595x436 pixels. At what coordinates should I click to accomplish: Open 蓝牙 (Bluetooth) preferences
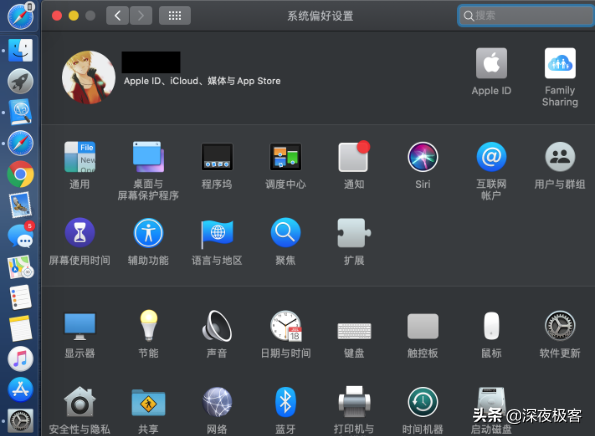(285, 402)
